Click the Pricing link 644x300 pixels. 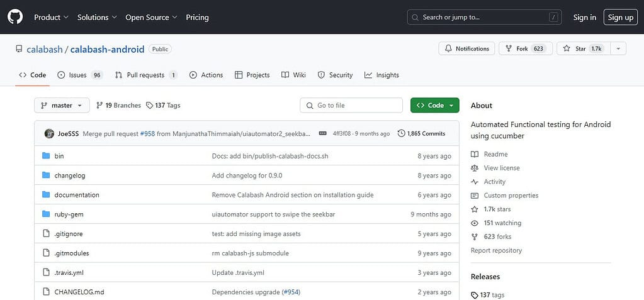point(197,17)
